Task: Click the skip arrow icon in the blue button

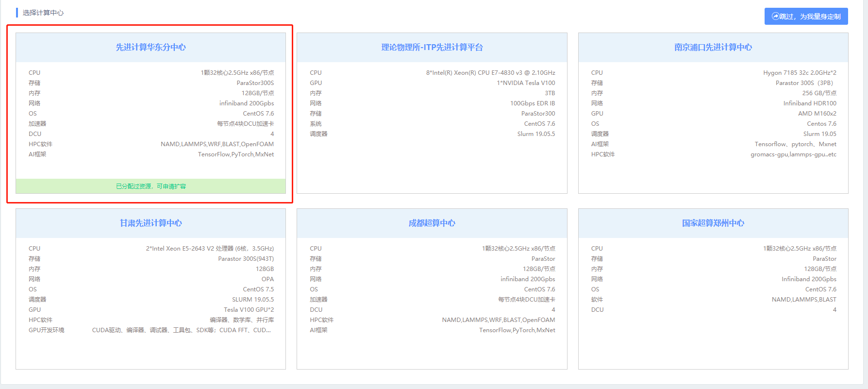Action: coord(775,16)
